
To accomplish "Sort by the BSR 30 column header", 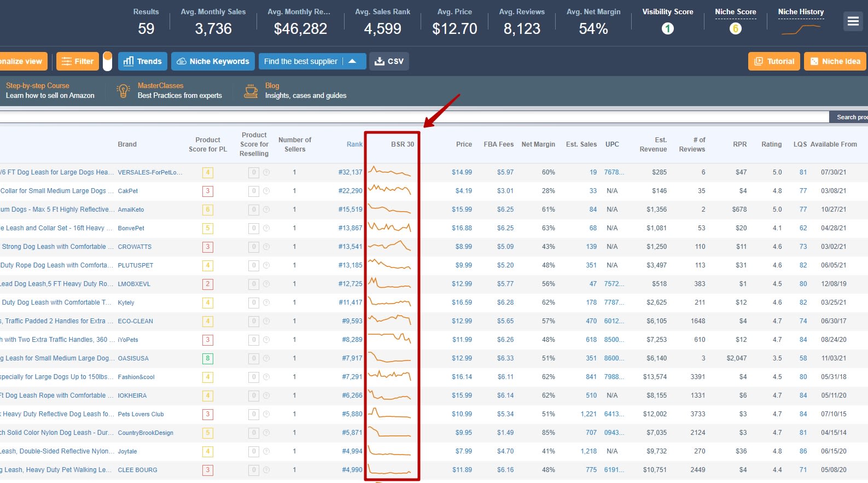I will click(x=403, y=144).
